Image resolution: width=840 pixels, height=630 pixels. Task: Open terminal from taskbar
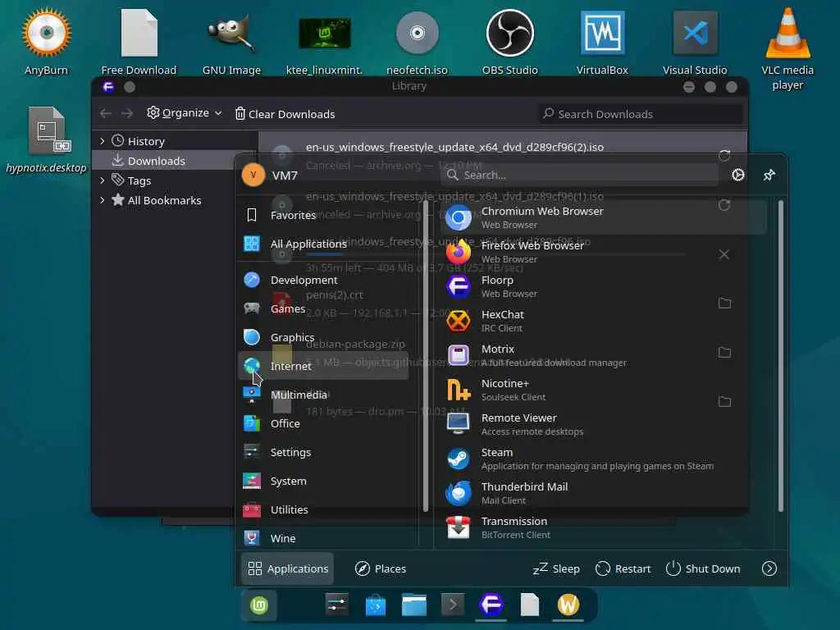point(453,605)
